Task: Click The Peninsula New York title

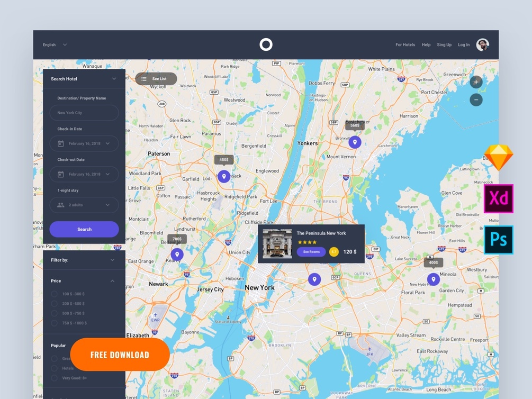Action: tap(321, 233)
